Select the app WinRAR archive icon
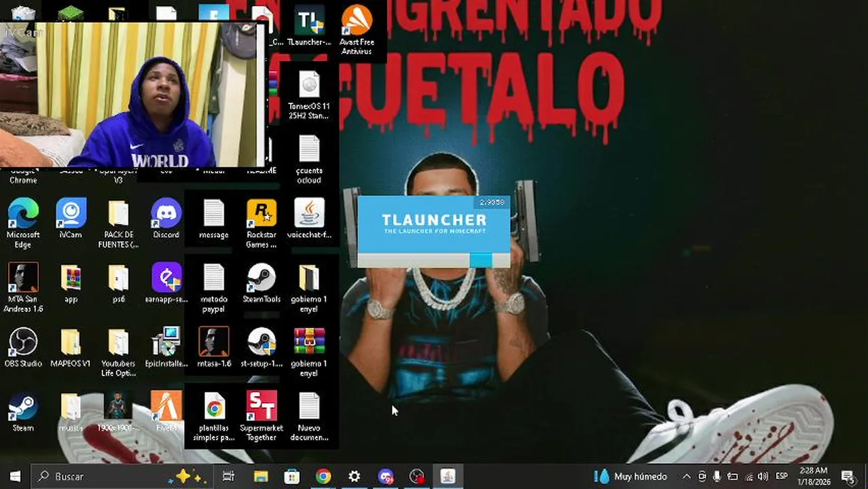 [71, 283]
